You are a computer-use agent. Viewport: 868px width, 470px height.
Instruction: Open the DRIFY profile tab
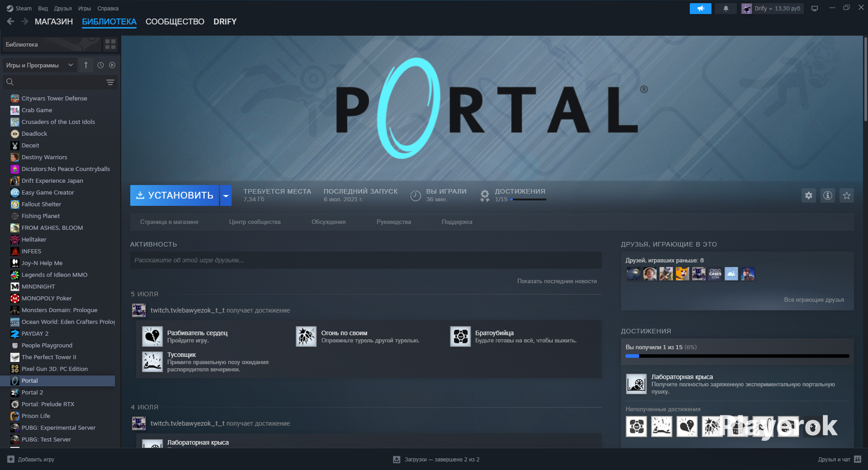click(225, 22)
